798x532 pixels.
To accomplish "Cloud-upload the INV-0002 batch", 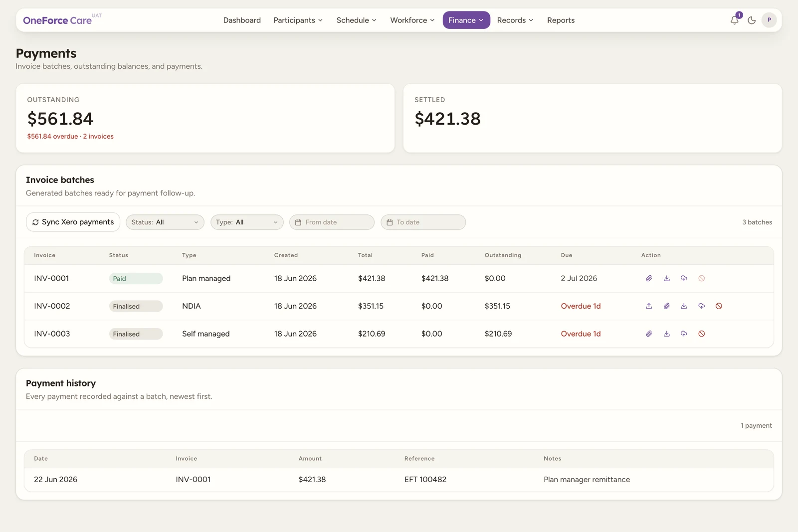I will pos(701,306).
